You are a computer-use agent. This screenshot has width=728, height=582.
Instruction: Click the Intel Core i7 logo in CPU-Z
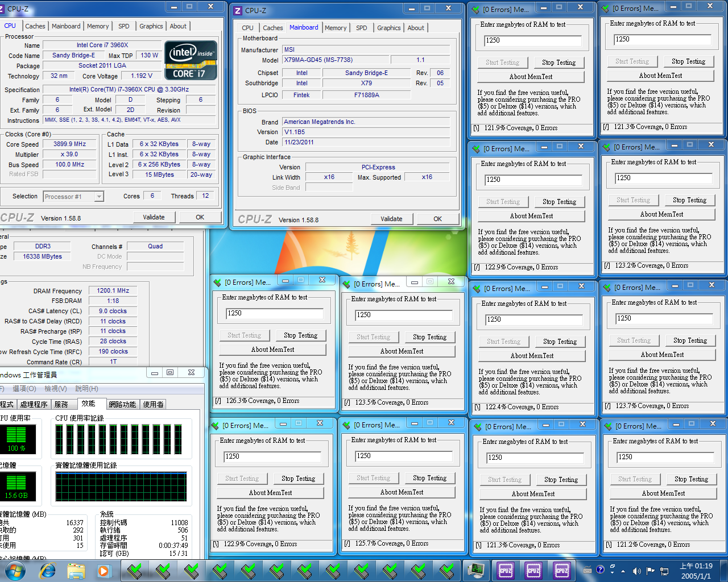click(x=191, y=60)
